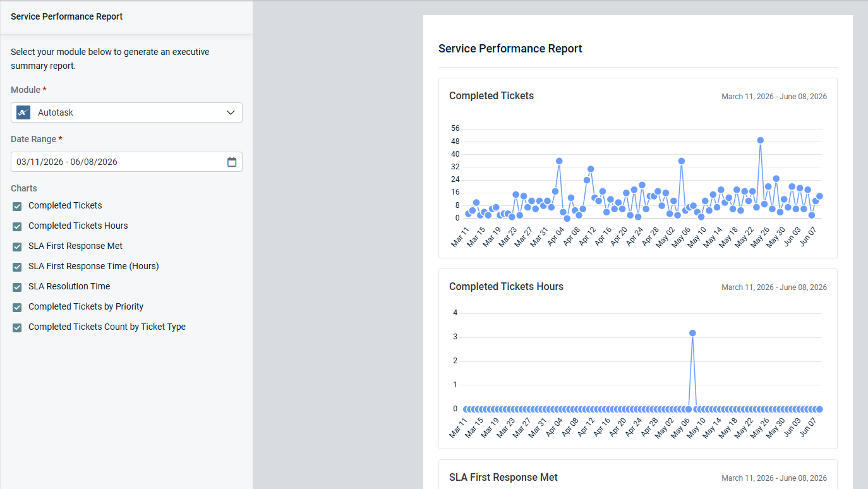Click the Completed Tickets Hours chart heading
This screenshot has width=868, height=489.
point(506,287)
